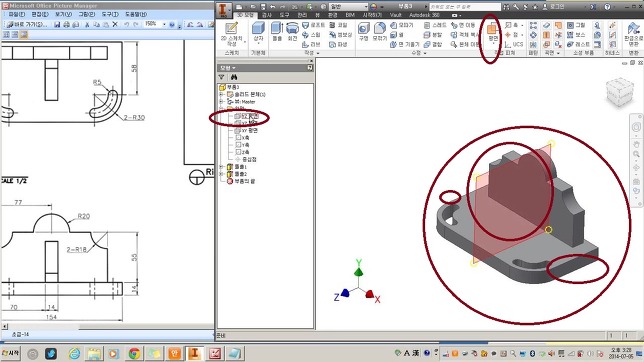
Task: Select End of Part (부품의 끝) tree item
Action: coord(241,181)
